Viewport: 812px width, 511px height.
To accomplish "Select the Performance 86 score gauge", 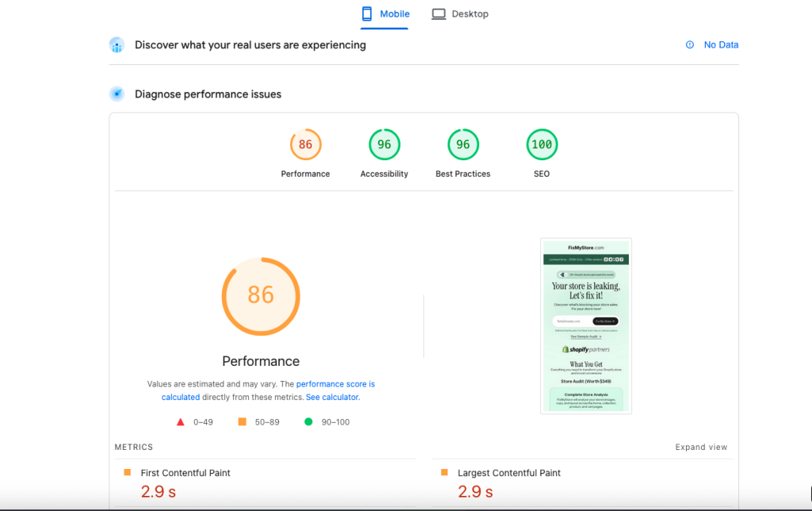I will (305, 145).
